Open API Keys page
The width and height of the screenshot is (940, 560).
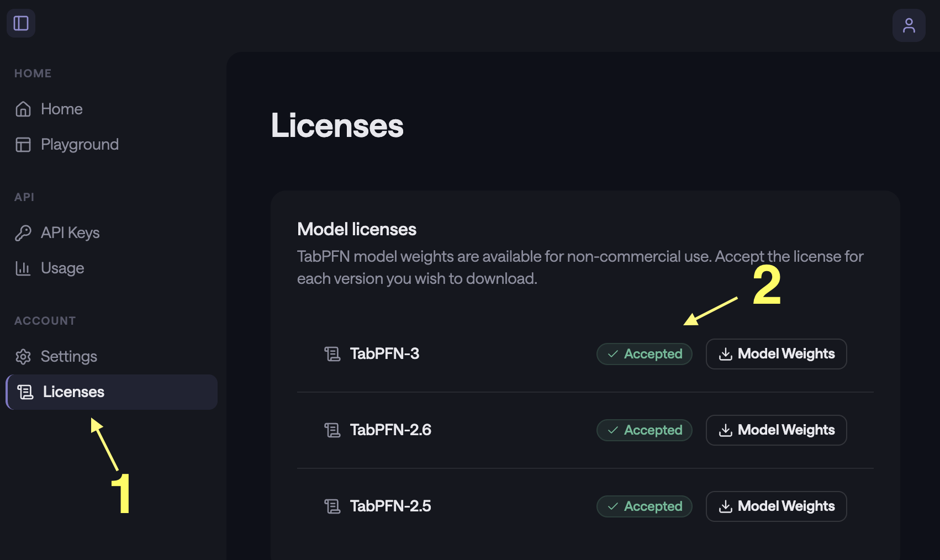(x=112, y=233)
